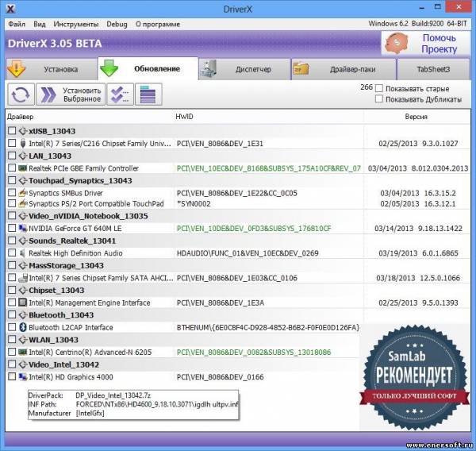Open the Файл menu
The width and height of the screenshot is (476, 451).
17,24
